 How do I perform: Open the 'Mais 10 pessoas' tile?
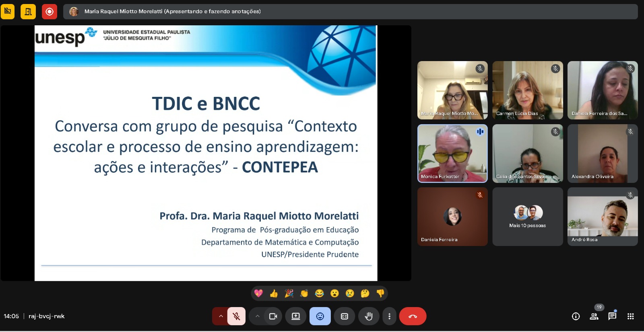pos(527,217)
